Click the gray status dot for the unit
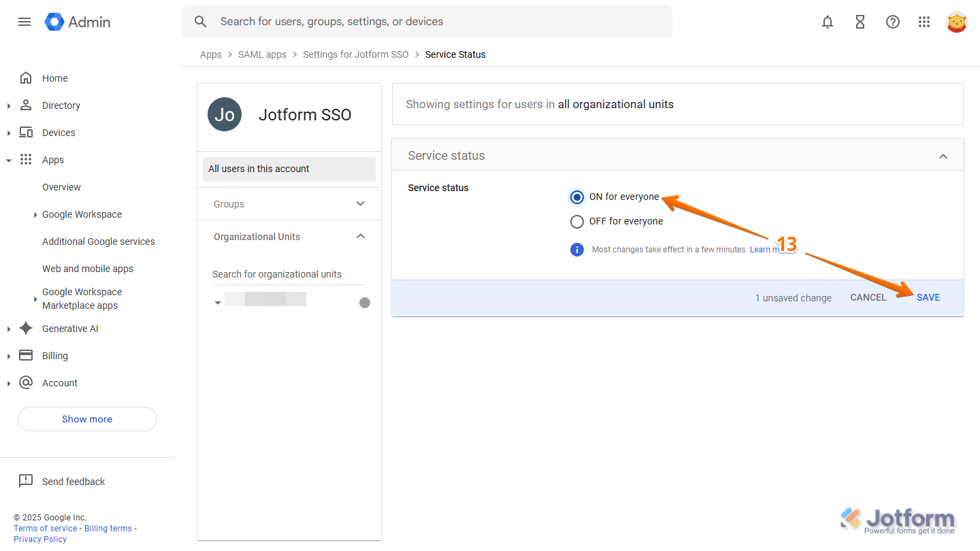980x551 pixels. click(x=365, y=303)
